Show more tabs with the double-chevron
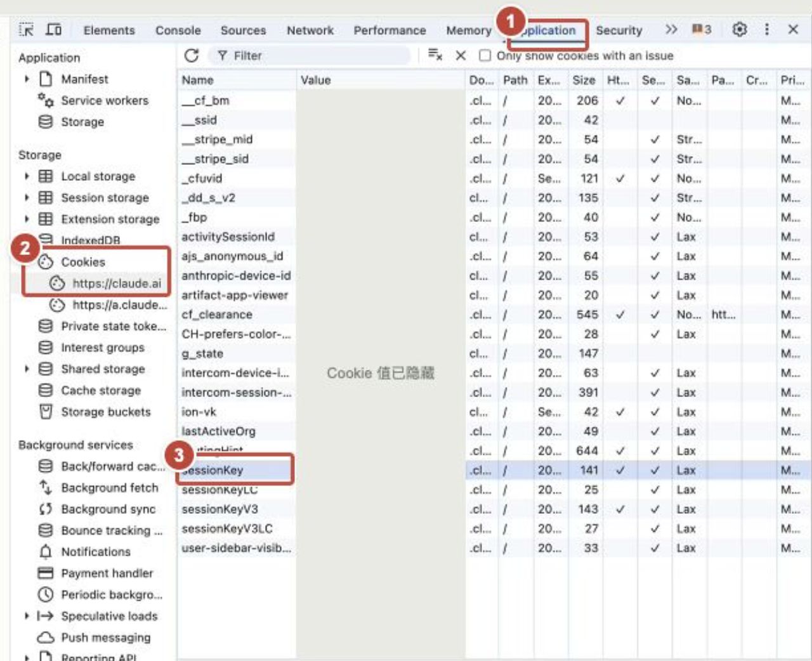Screen dimensions: 812x661 pyautogui.click(x=671, y=30)
